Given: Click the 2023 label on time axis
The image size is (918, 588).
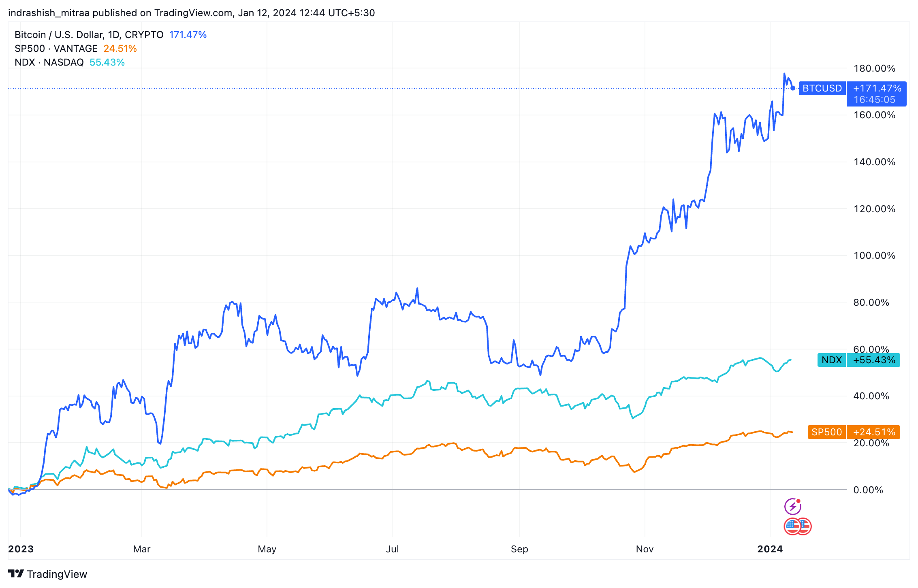Looking at the screenshot, I should click(x=21, y=549).
